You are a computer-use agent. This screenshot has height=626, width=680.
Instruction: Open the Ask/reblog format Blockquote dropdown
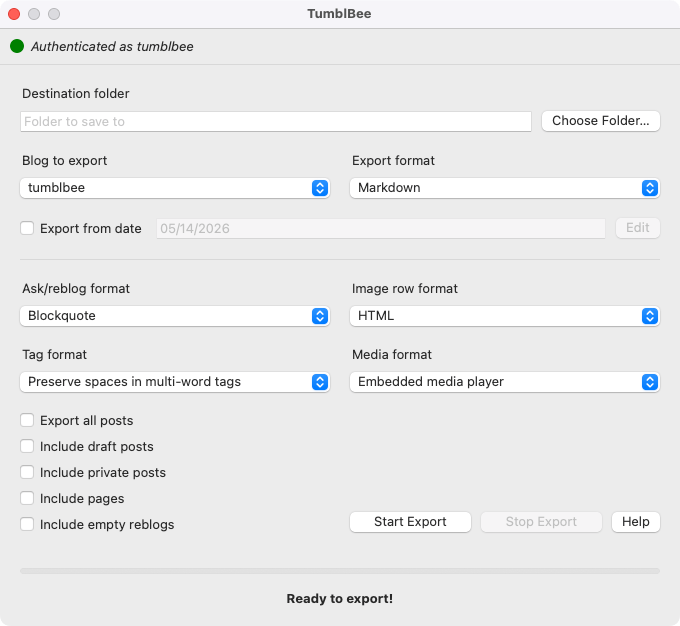point(175,316)
